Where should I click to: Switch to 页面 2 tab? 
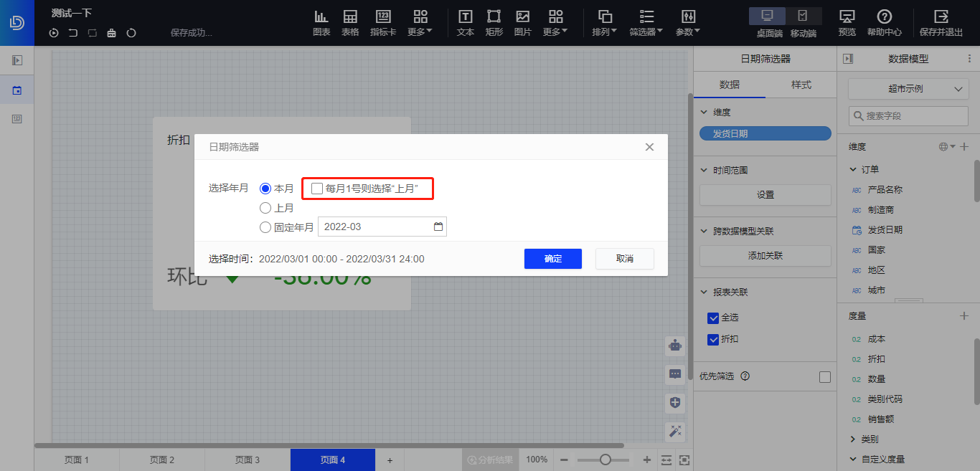(161, 460)
